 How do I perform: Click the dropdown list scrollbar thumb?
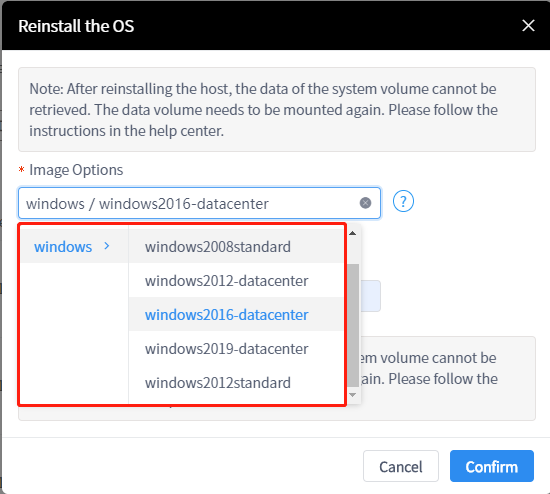[353, 325]
